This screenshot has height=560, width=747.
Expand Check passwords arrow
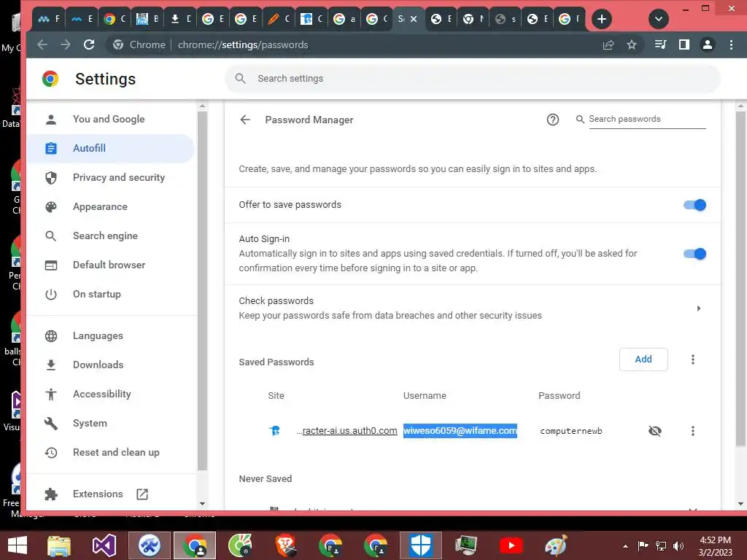[698, 308]
